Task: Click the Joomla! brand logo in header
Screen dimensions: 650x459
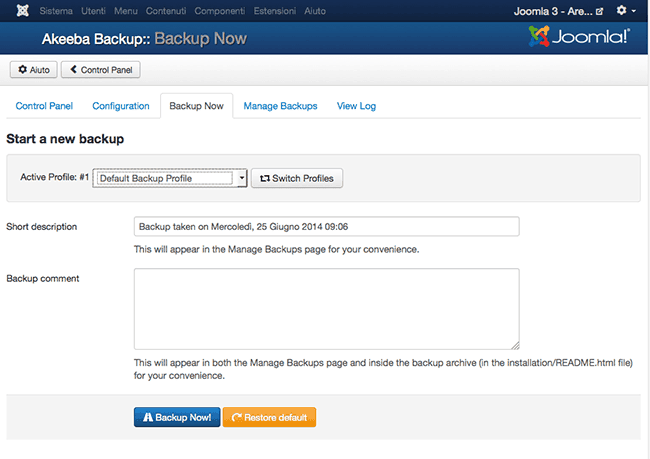Action: point(578,38)
